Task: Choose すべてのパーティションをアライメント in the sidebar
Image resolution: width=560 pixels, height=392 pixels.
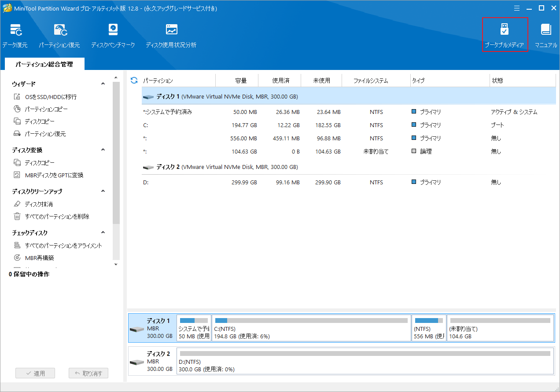Action: 58,245
